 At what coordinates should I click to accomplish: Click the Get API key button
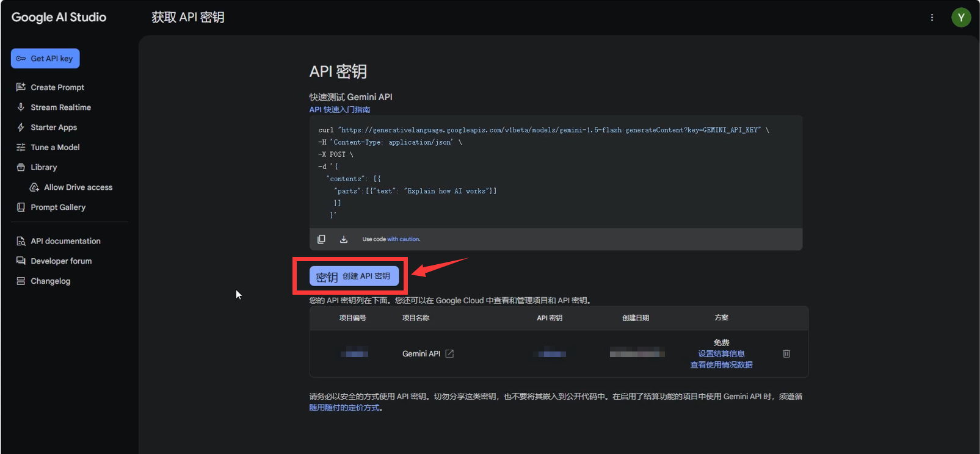click(45, 59)
